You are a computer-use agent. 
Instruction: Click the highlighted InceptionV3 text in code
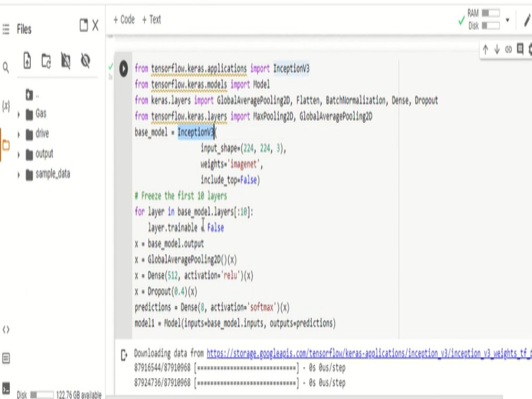[196, 132]
